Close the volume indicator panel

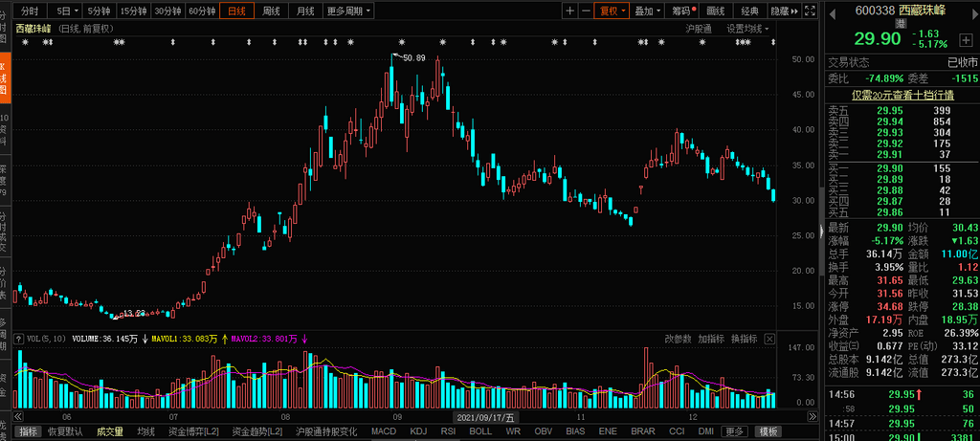770,339
